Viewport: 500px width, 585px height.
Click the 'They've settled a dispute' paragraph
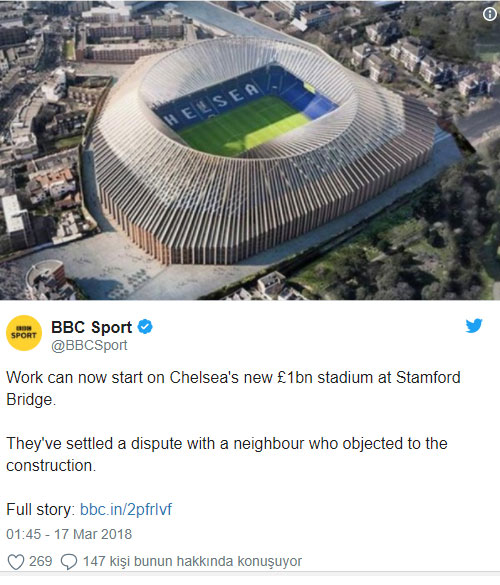(x=227, y=454)
